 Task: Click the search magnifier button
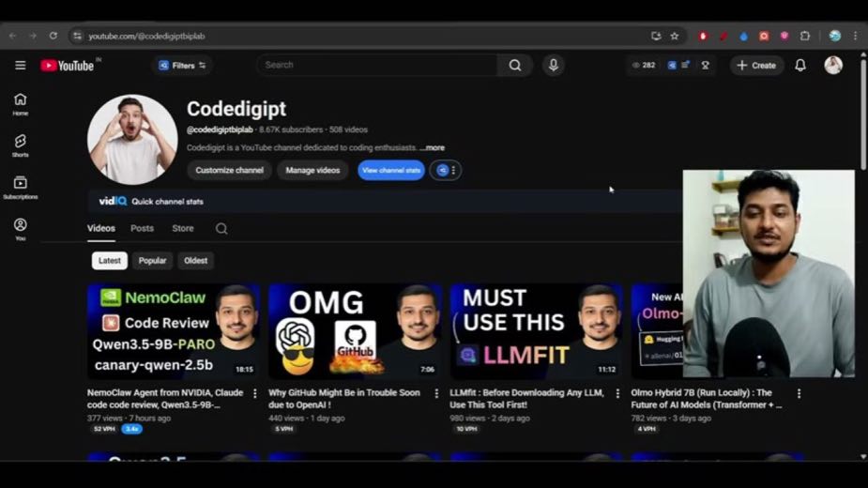point(515,66)
